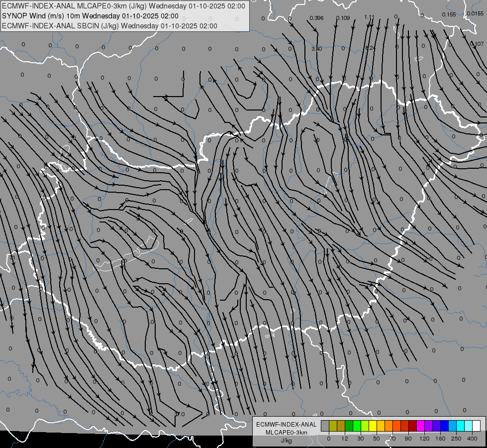Click the map value 0.109
Image resolution: width=487 pixels, height=448 pixels.
343,18
